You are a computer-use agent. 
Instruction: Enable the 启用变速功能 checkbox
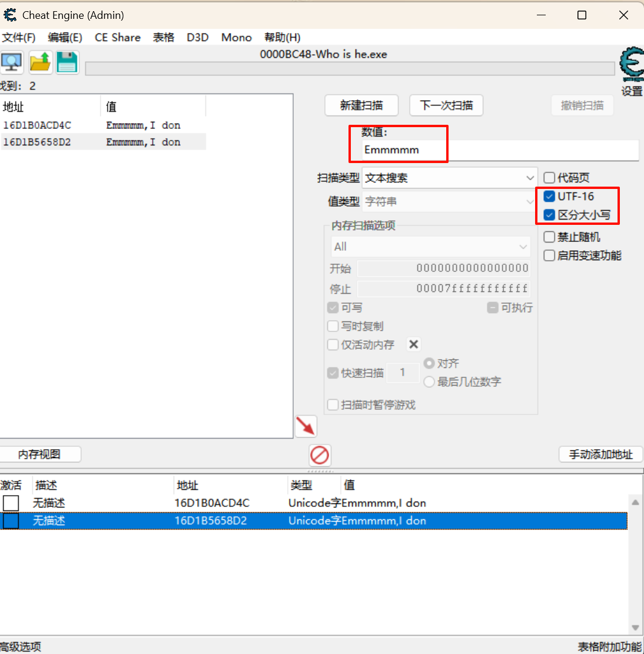tap(549, 255)
